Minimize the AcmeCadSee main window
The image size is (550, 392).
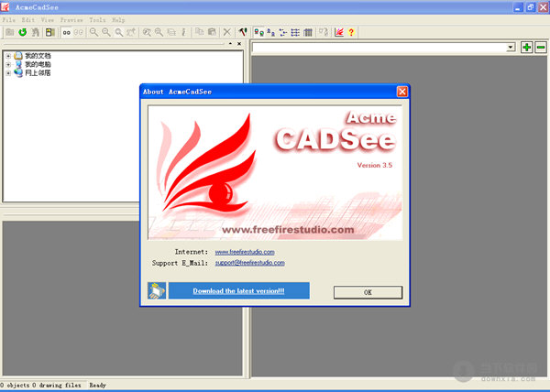(518, 7)
